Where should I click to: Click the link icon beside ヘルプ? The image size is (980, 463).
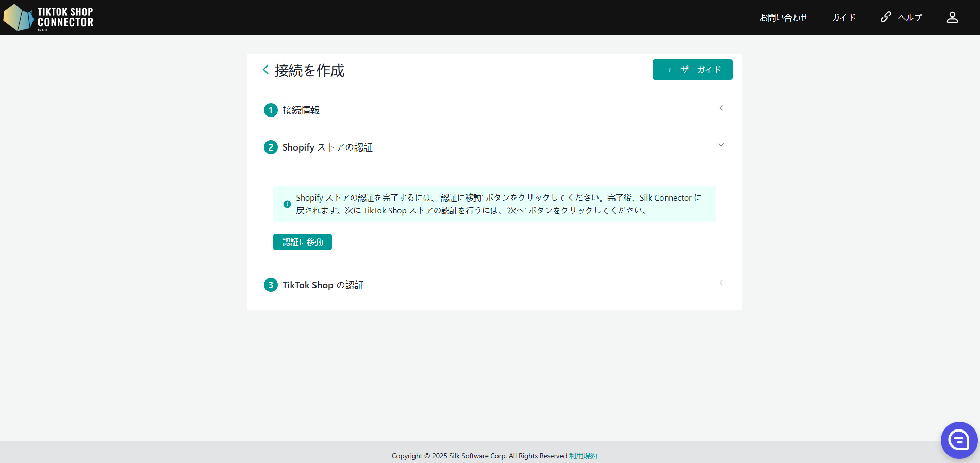click(x=886, y=17)
